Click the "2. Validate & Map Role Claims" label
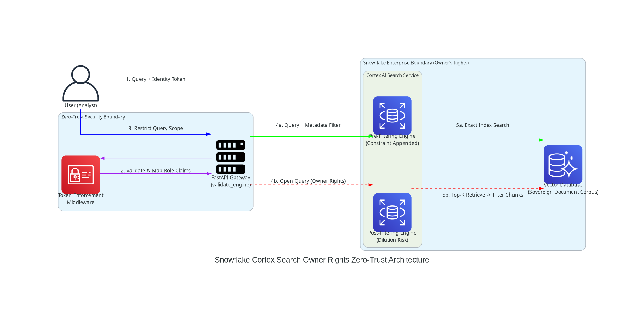 (156, 171)
